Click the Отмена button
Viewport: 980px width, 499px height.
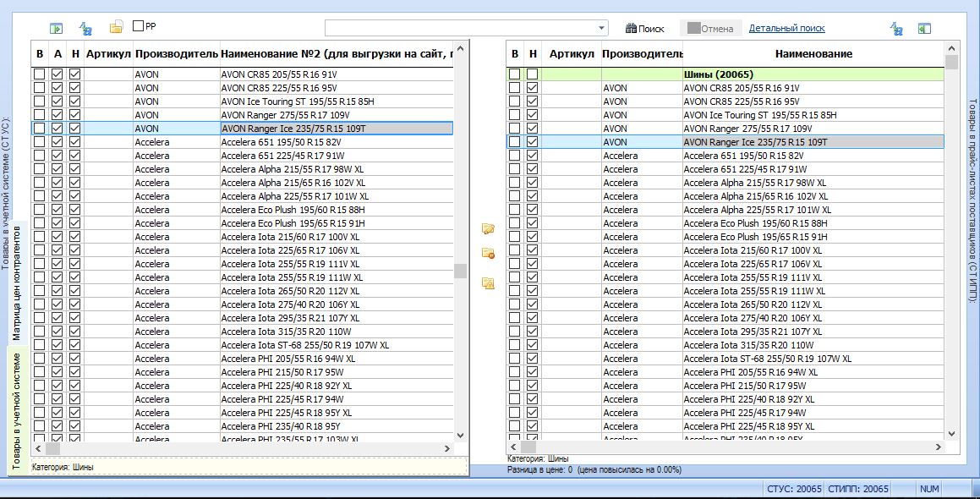pos(710,28)
